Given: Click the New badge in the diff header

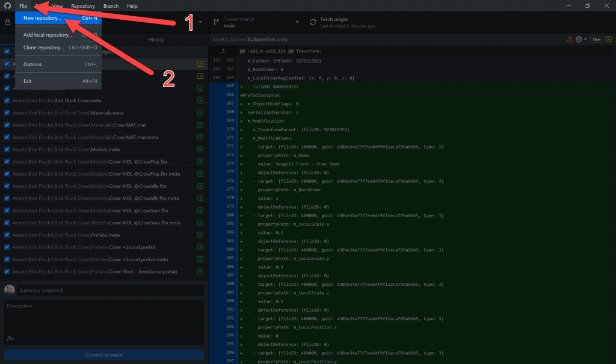Looking at the screenshot, I should point(596,39).
